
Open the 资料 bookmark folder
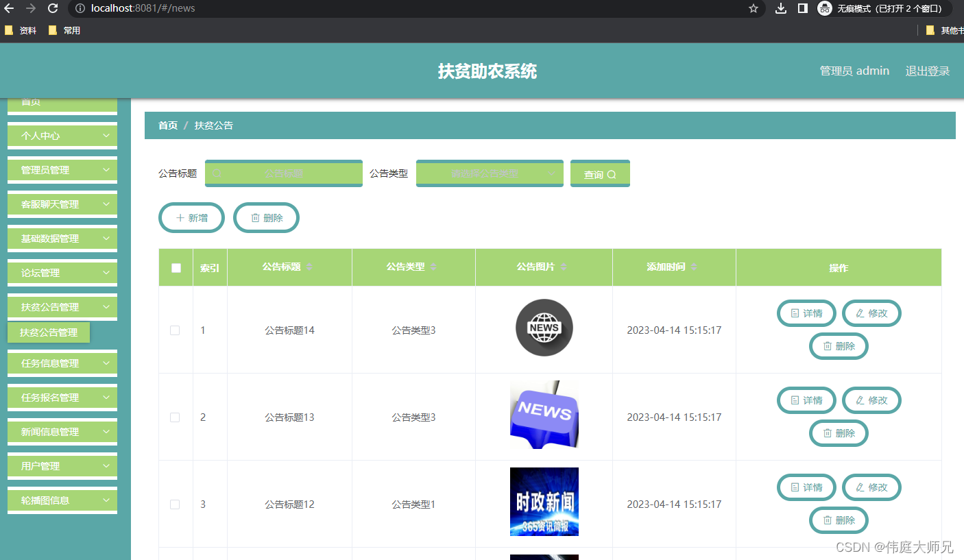point(21,30)
